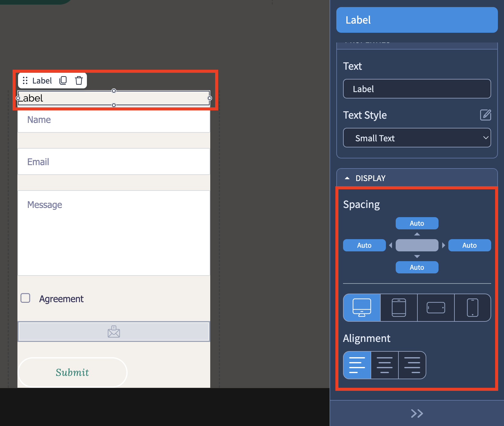Click the Name input field
The image size is (504, 426).
click(114, 120)
